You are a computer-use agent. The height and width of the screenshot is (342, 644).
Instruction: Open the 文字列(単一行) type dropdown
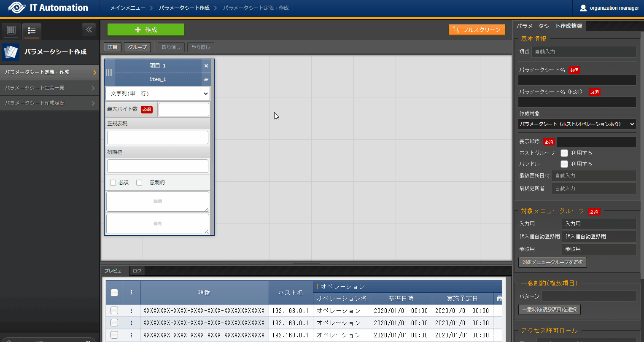coord(157,94)
